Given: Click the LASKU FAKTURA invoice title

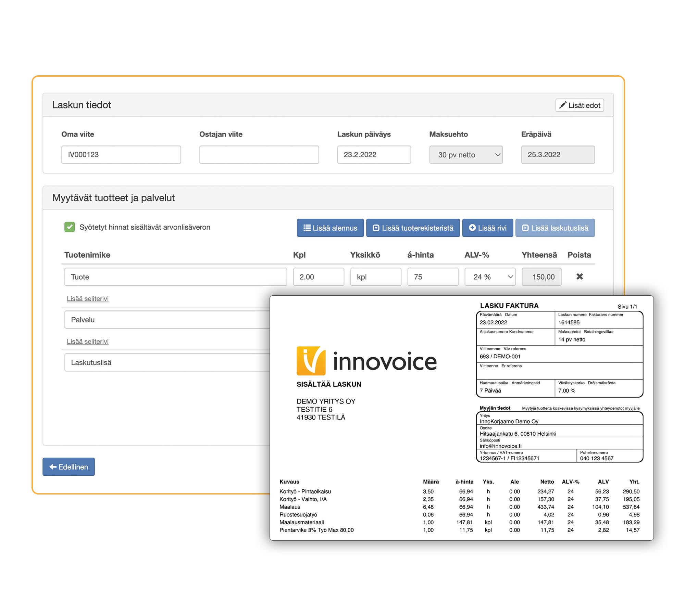Looking at the screenshot, I should [509, 306].
